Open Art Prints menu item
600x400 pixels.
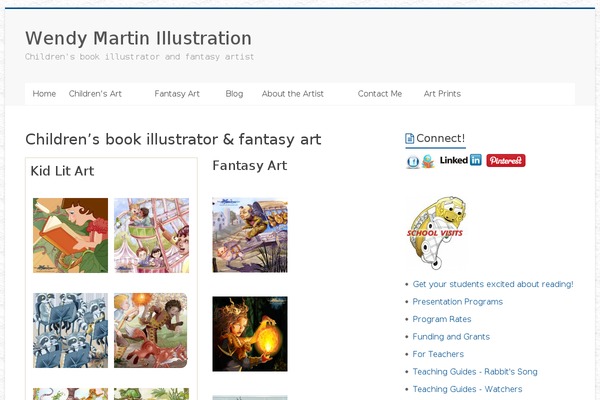442,94
